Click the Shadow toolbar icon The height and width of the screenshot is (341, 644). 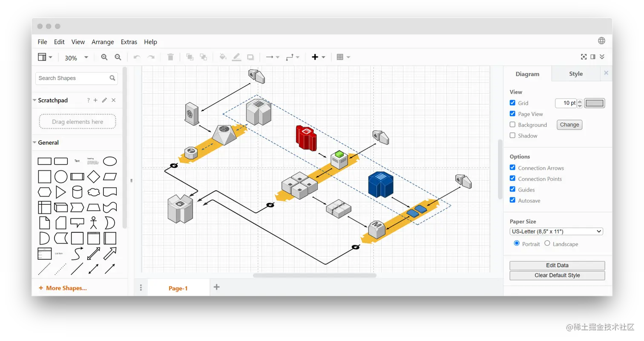click(x=250, y=57)
